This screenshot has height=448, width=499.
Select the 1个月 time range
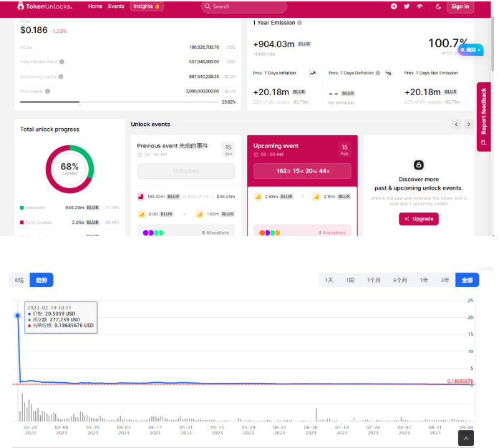pos(374,280)
